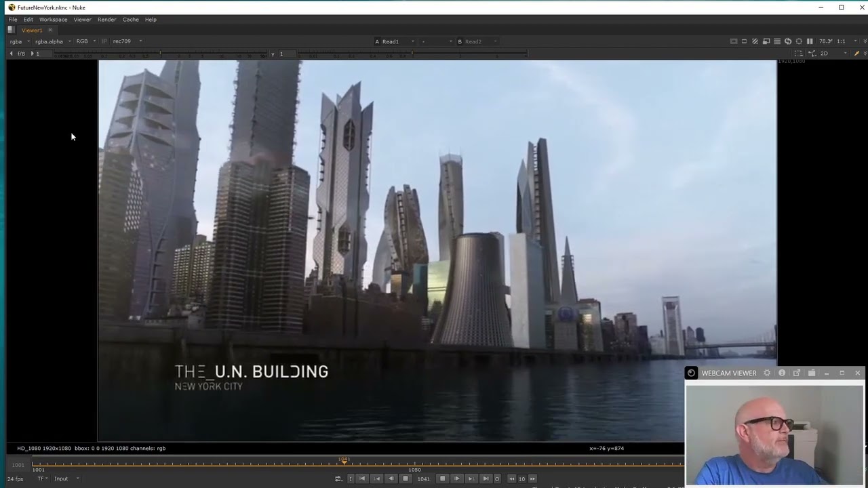
Task: Open the Help menu
Action: (x=151, y=20)
